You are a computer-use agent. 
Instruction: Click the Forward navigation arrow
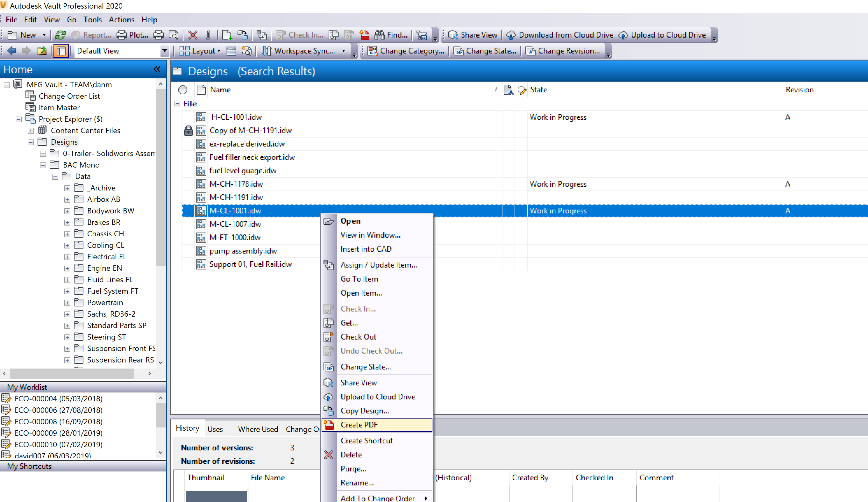(26, 51)
